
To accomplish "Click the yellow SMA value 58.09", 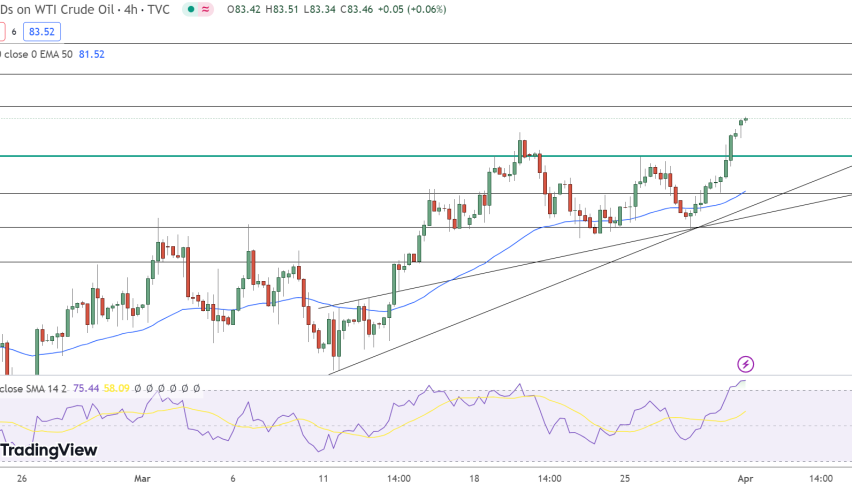I will point(117,388).
